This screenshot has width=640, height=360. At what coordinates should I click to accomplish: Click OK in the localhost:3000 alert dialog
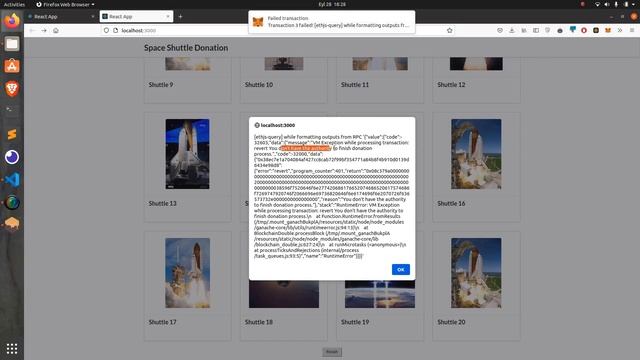(400, 269)
